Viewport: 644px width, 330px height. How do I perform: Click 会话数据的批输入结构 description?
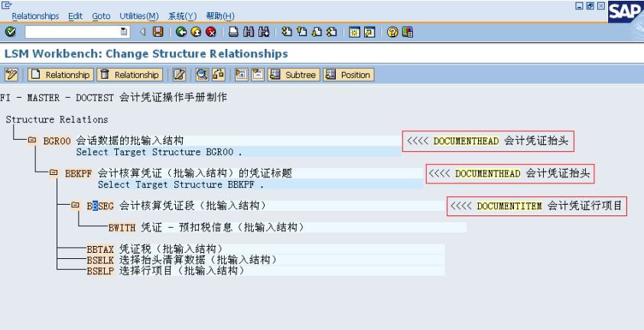pos(130,141)
